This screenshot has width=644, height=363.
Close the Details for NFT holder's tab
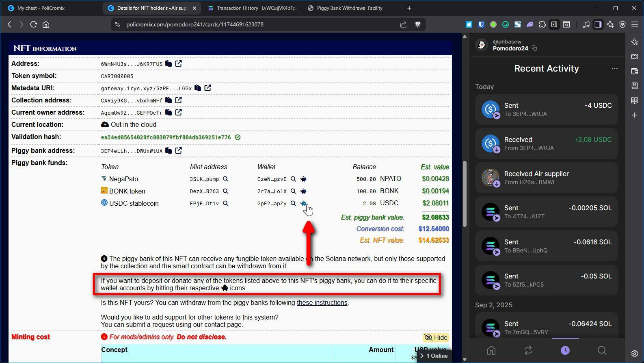pyautogui.click(x=194, y=8)
